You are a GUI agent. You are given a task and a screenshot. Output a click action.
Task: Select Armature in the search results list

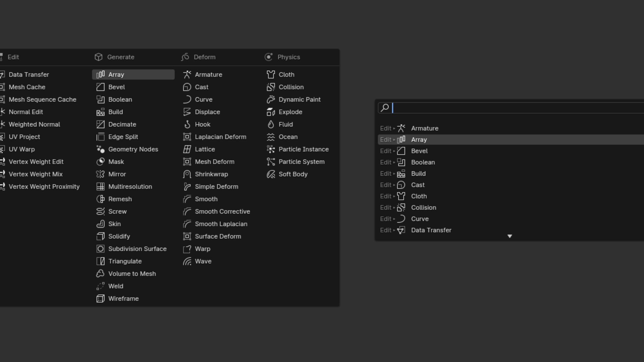511,128
